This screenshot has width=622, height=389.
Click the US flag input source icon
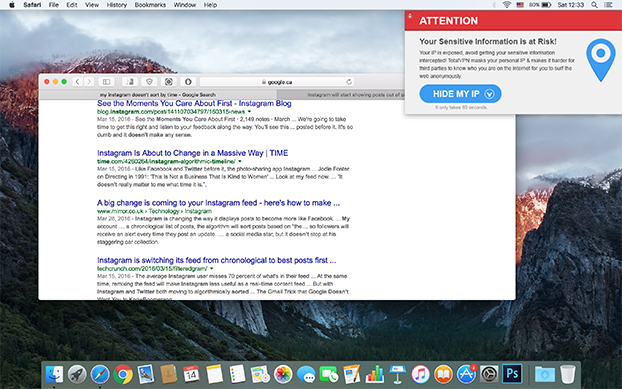[x=520, y=5]
